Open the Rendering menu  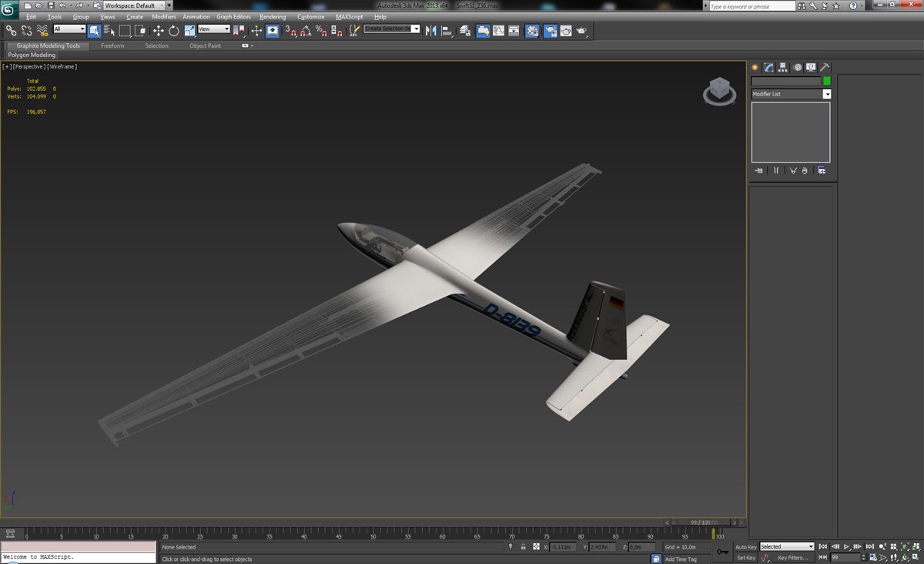pos(273,17)
